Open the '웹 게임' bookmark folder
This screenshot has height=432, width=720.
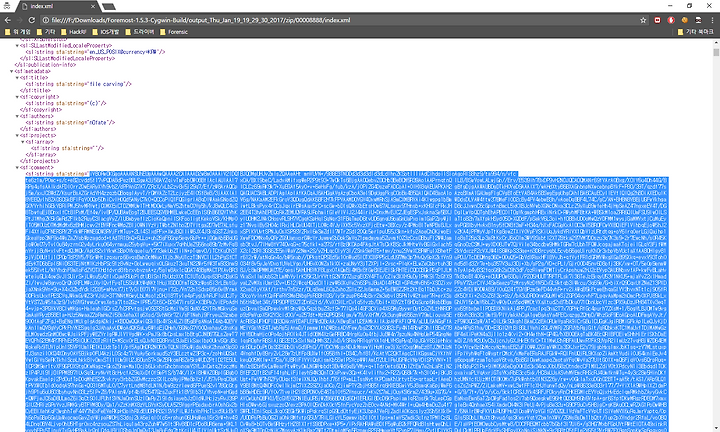[x=18, y=32]
